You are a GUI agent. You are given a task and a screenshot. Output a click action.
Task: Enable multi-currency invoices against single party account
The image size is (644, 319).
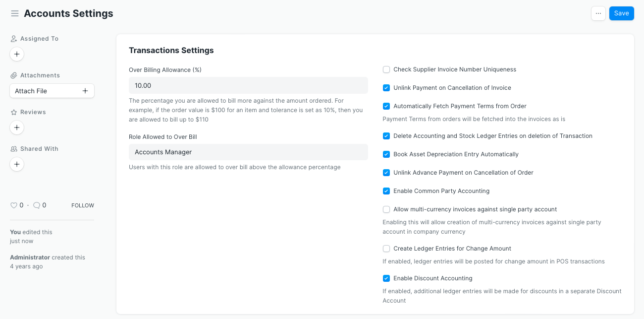pyautogui.click(x=386, y=209)
